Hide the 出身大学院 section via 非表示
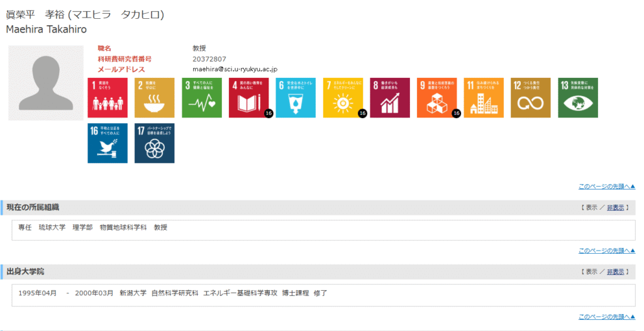 pos(615,271)
